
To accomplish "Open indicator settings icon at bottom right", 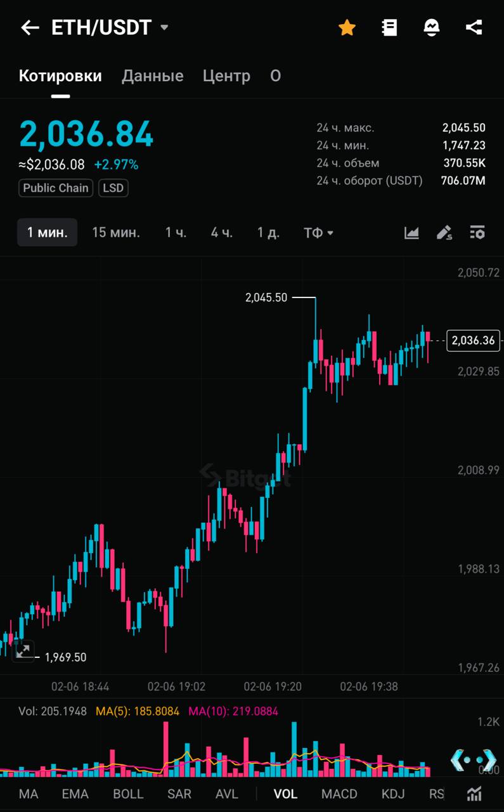I will point(474,794).
